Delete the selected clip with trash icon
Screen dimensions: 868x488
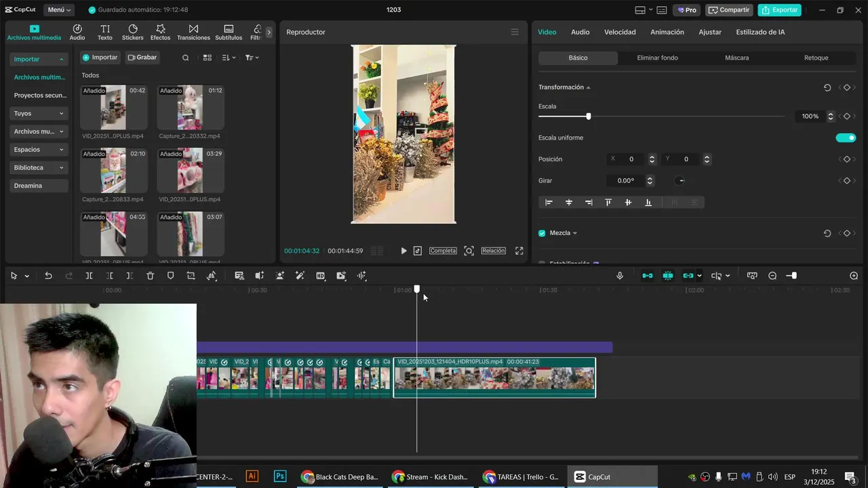pos(151,276)
